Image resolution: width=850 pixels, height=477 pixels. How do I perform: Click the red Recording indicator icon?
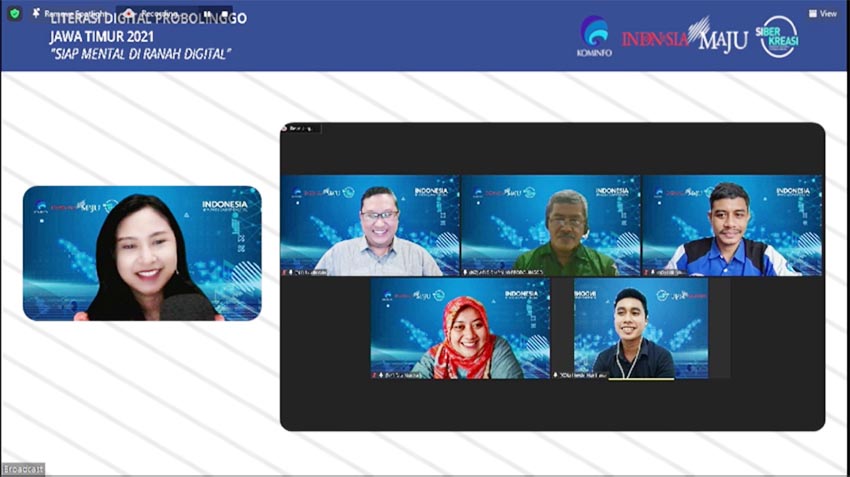(x=129, y=14)
